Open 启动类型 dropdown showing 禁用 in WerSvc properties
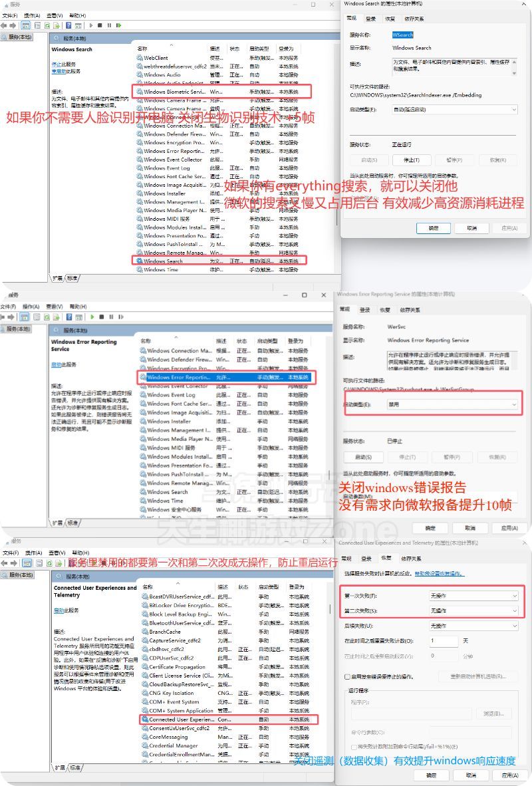The height and width of the screenshot is (786, 532). tap(453, 404)
